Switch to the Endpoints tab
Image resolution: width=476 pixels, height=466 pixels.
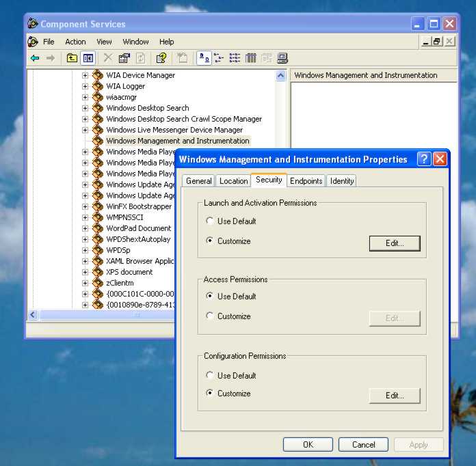pyautogui.click(x=306, y=181)
